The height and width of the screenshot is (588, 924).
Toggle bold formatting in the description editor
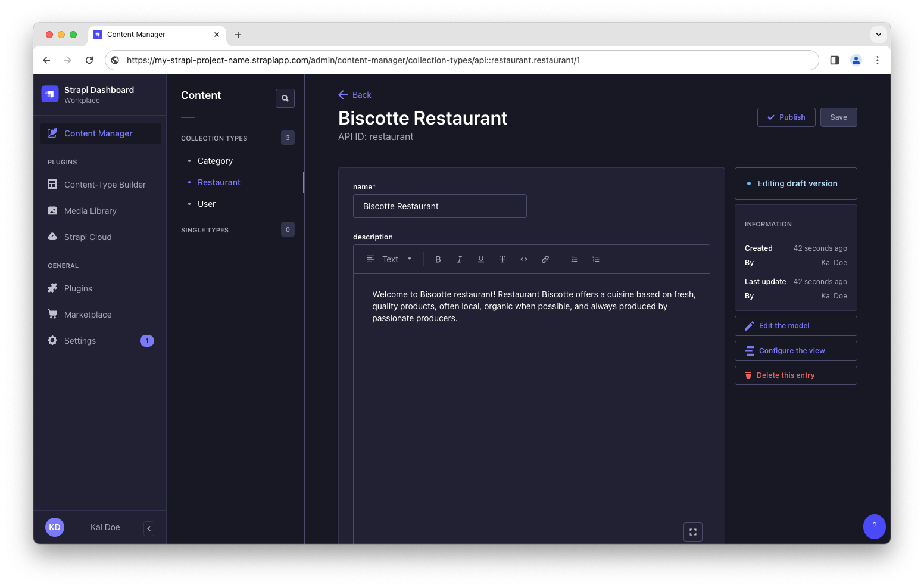point(438,259)
